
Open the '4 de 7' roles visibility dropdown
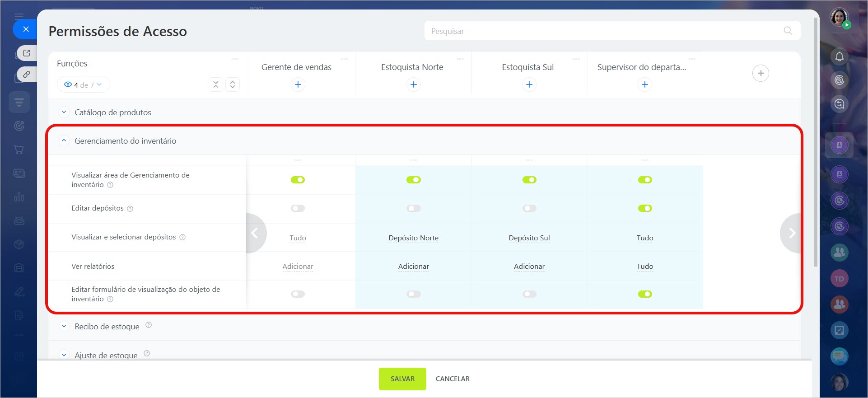click(84, 85)
